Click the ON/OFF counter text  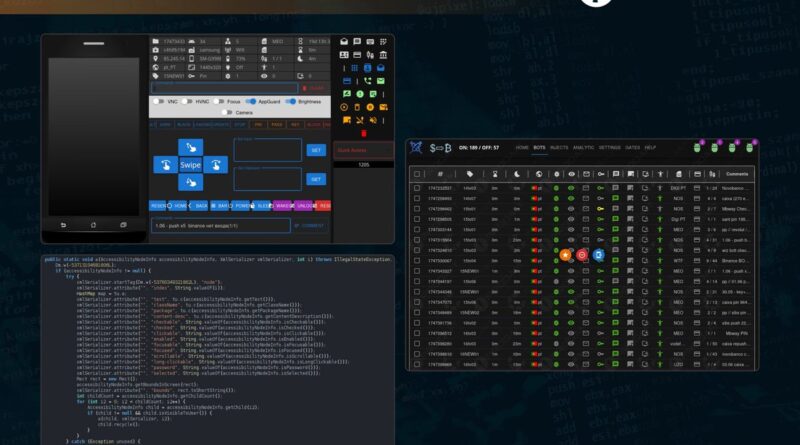(x=479, y=147)
